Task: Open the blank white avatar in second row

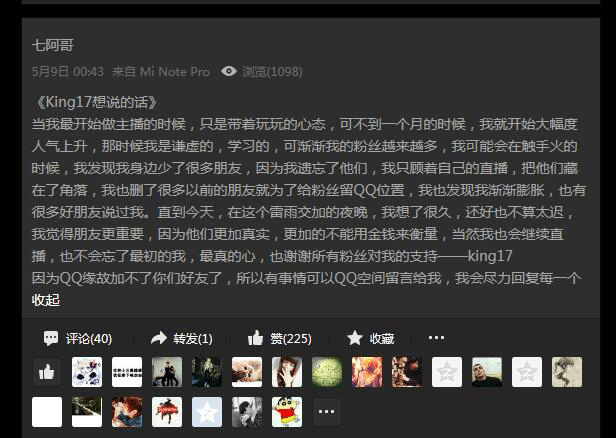Action: (x=47, y=412)
